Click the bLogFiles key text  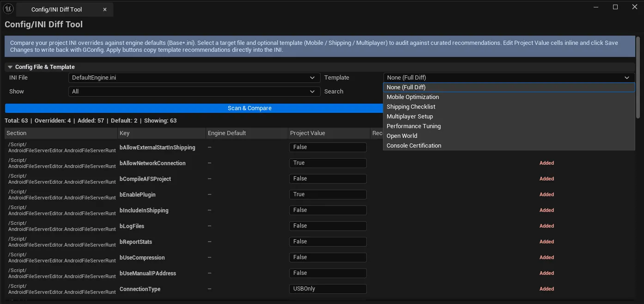click(x=132, y=226)
